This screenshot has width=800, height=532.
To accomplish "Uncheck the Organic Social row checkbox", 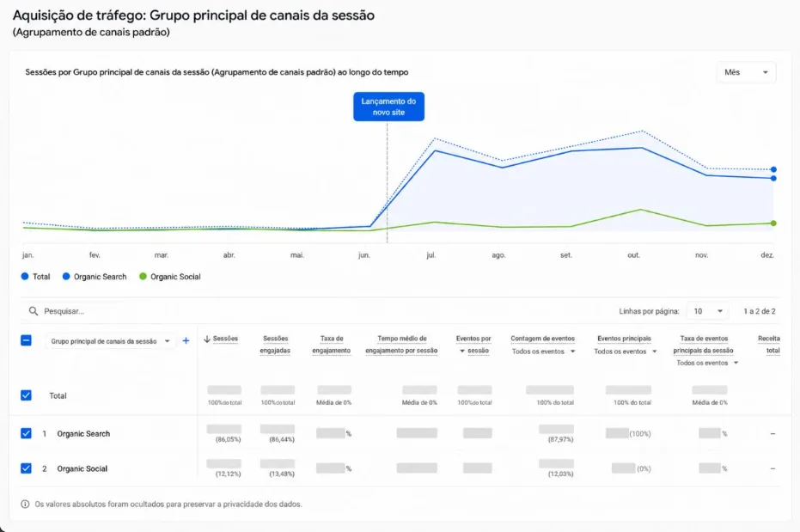I will (x=26, y=468).
